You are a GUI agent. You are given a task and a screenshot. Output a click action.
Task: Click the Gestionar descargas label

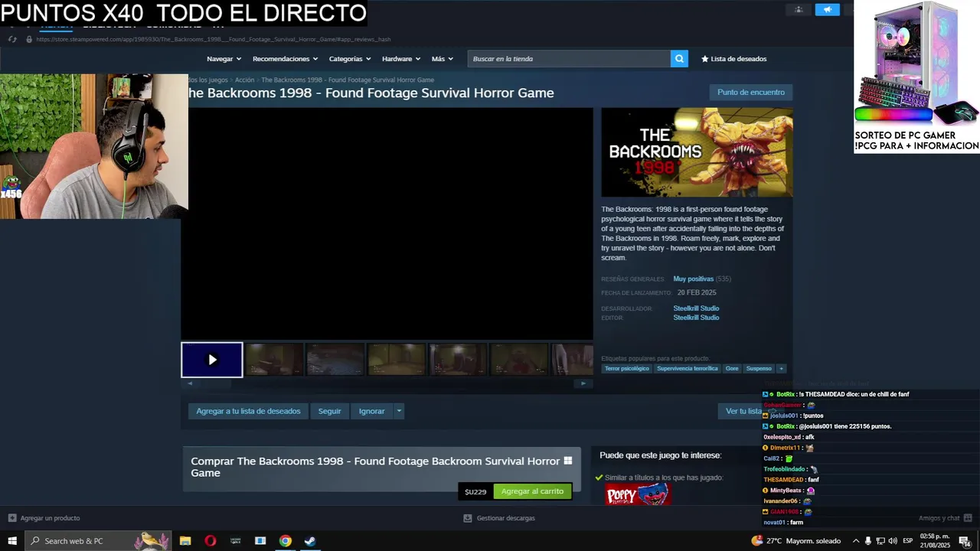pyautogui.click(x=506, y=518)
